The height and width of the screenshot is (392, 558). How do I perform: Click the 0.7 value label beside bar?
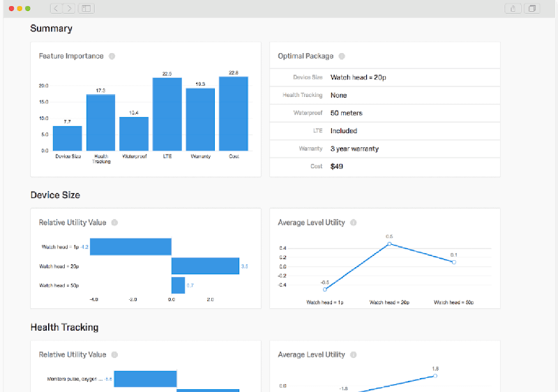pos(190,285)
